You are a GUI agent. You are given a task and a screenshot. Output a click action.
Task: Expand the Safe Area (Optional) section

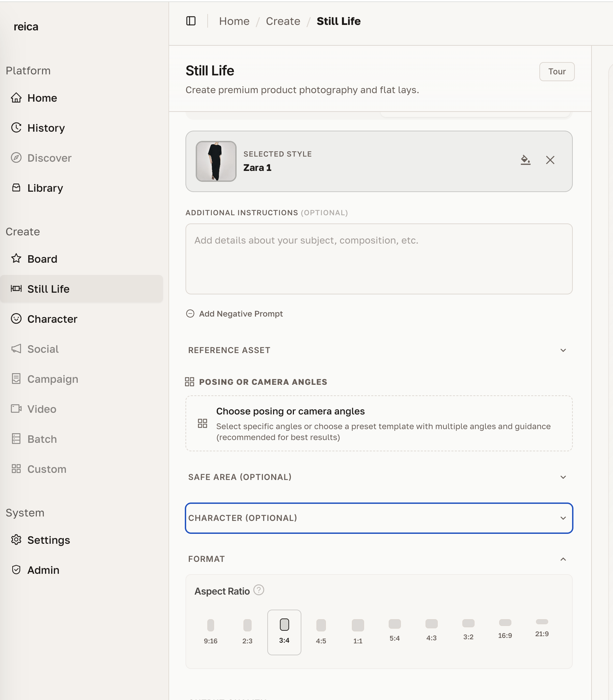tap(379, 477)
